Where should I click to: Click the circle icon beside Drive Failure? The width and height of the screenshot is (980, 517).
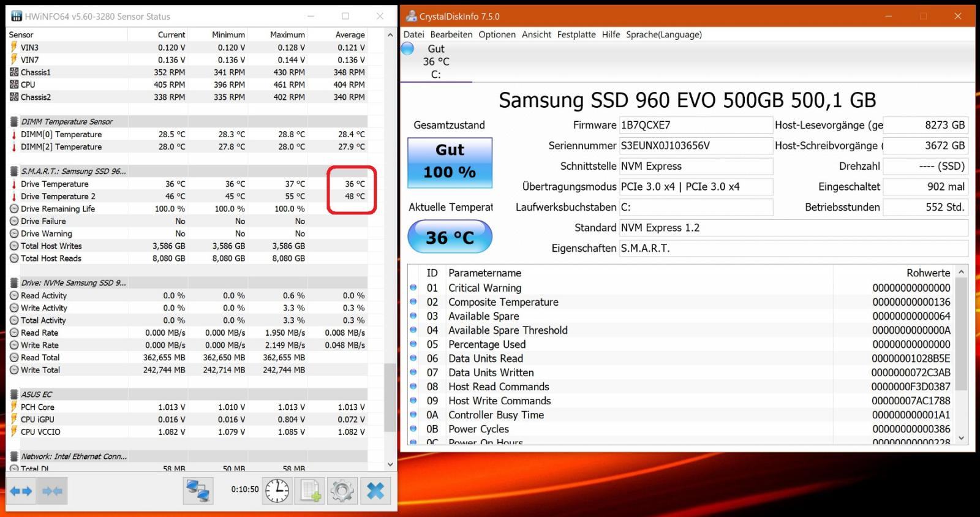[x=14, y=221]
